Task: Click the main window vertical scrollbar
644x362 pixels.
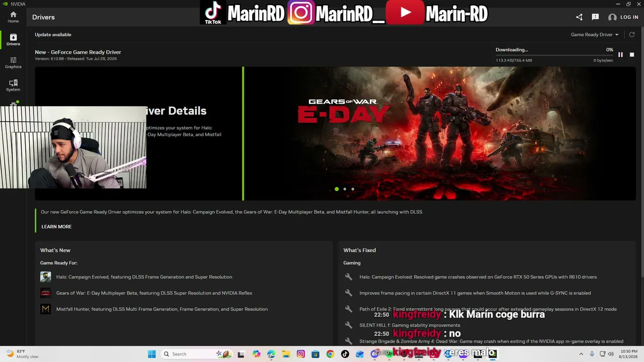Action: 641,151
